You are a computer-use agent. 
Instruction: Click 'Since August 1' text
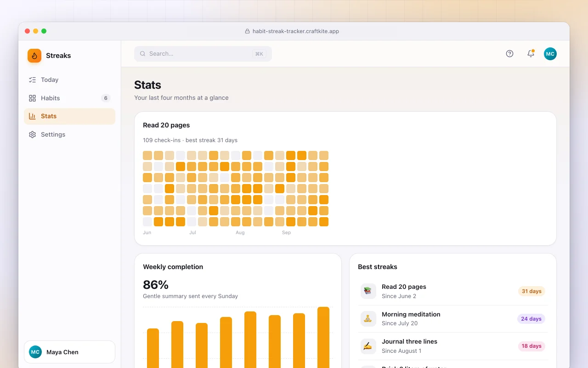[401, 351]
